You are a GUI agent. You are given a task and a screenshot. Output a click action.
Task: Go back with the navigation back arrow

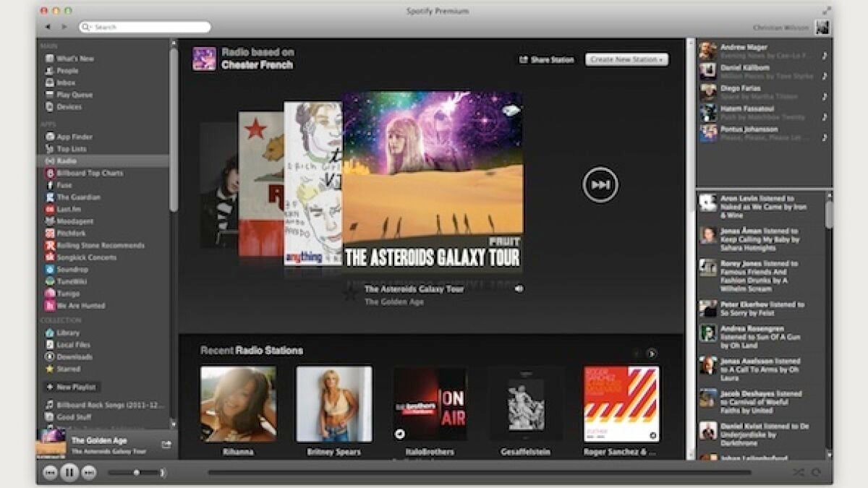pos(48,27)
